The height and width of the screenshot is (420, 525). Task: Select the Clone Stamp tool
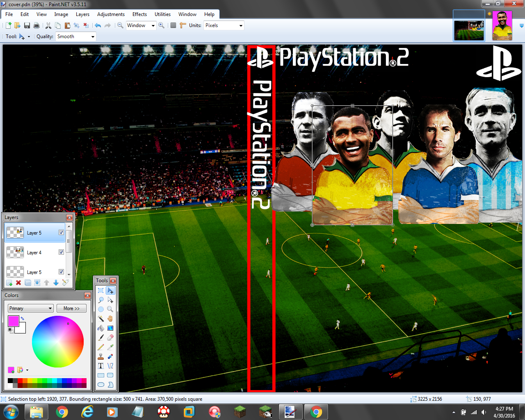tap(100, 356)
